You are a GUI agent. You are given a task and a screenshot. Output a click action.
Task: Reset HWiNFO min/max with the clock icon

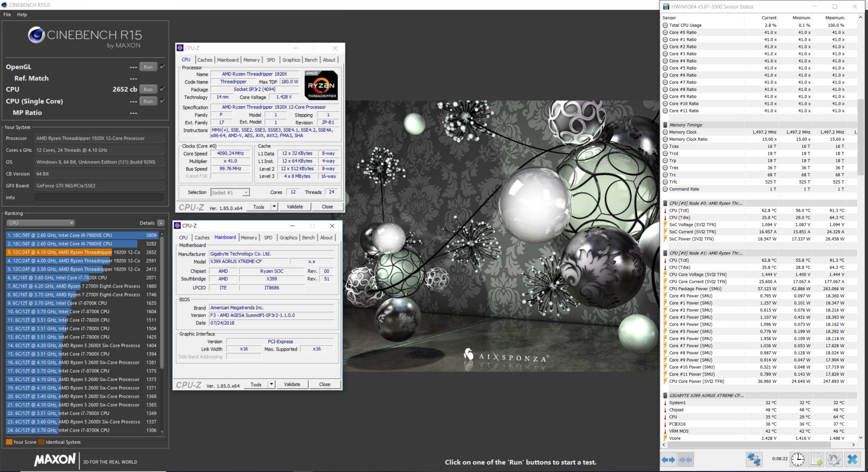(x=798, y=460)
